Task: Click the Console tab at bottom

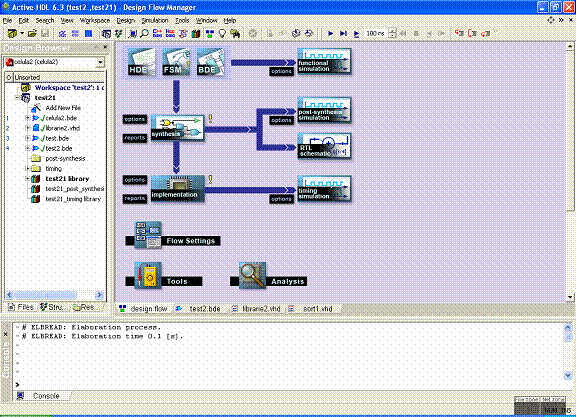Action: (43, 396)
